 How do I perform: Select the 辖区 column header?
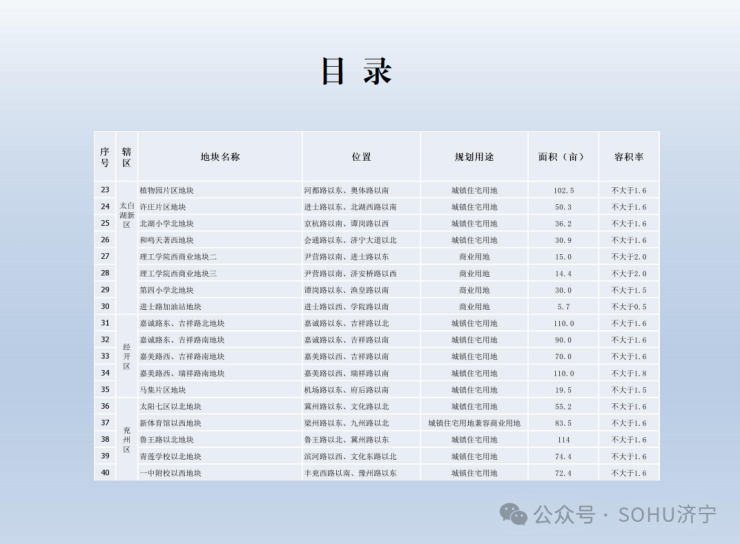click(126, 157)
